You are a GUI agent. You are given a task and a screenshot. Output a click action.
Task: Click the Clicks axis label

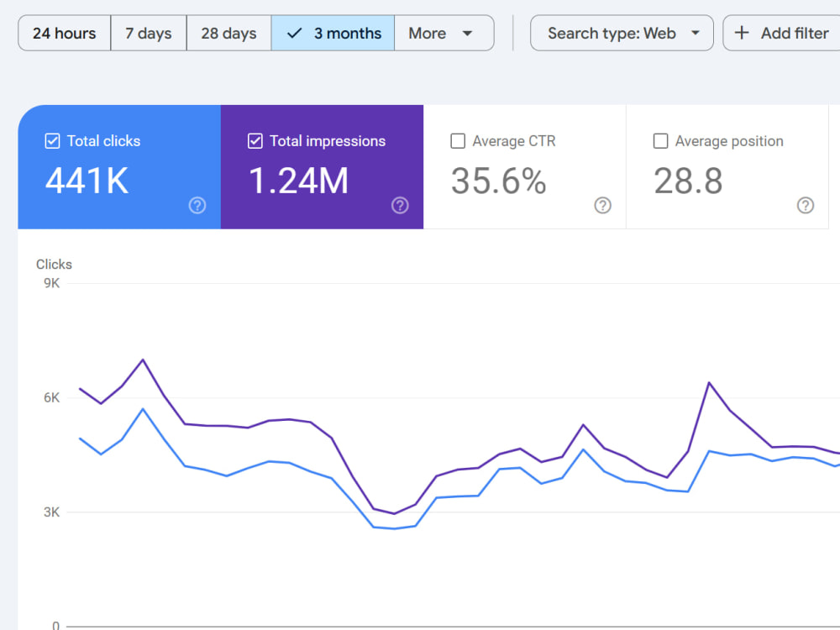[x=54, y=264]
